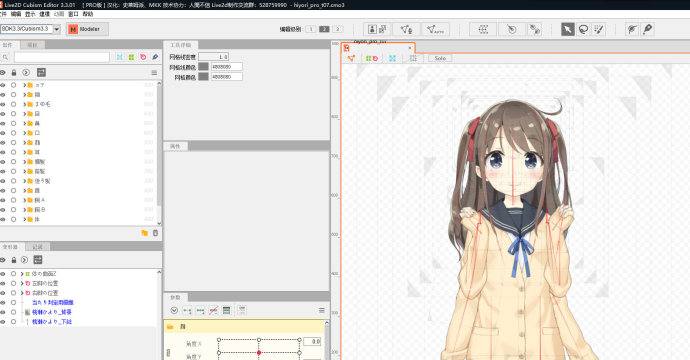Hide the 桃瀬ひより_背景 item
This screenshot has width=690, height=360.
tap(3, 312)
